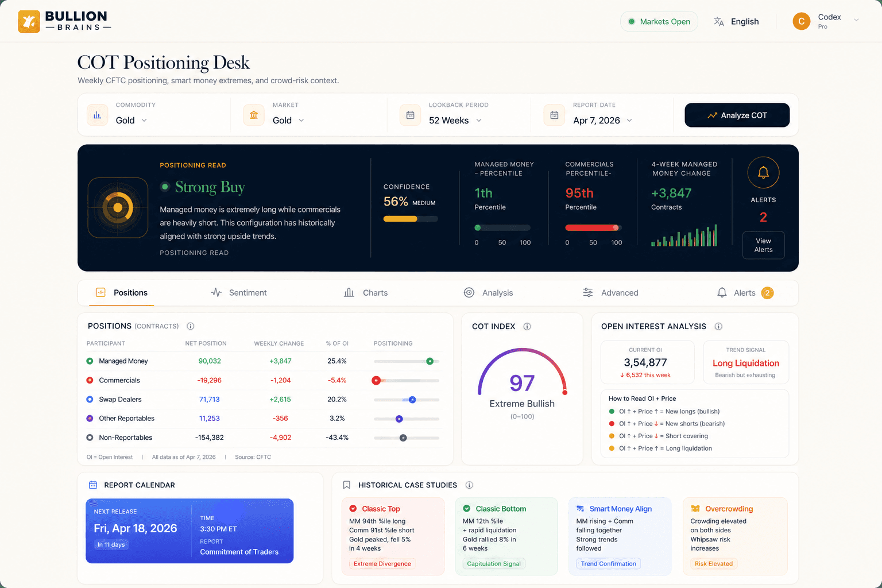Open the Market Gold dropdown
The width and height of the screenshot is (882, 588).
[288, 120]
